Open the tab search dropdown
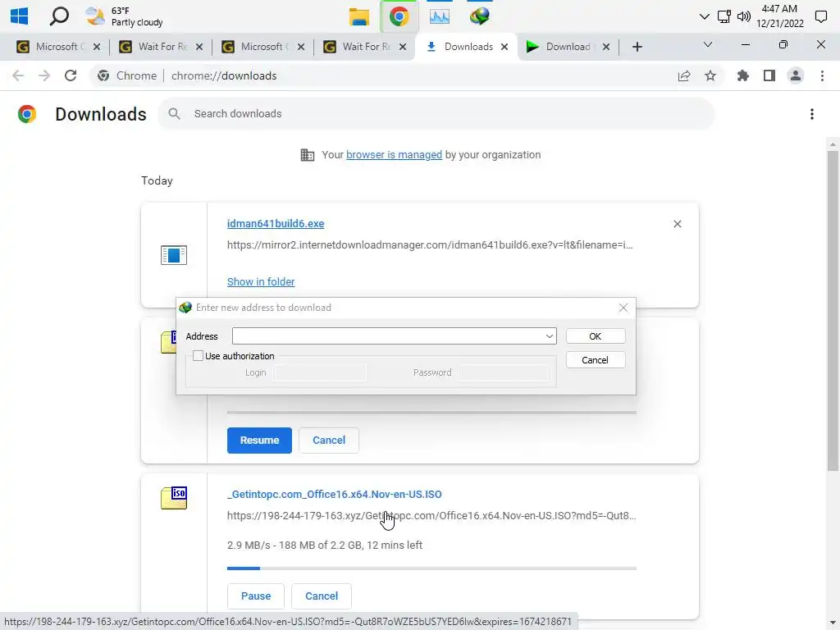 [x=708, y=44]
